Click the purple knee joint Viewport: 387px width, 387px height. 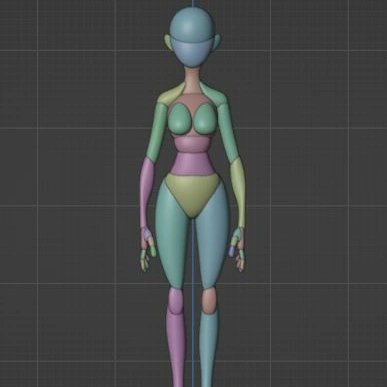tap(175, 302)
